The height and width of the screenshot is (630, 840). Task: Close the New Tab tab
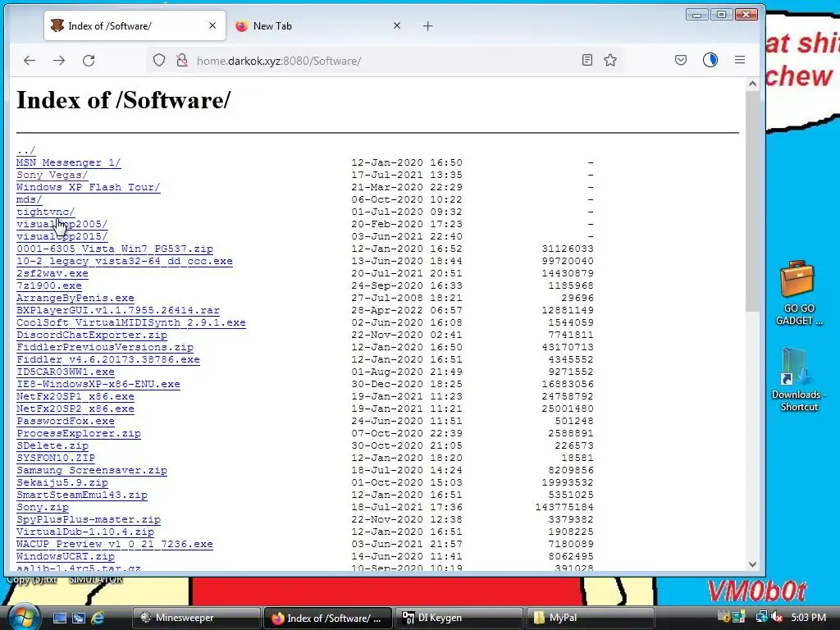tap(397, 25)
